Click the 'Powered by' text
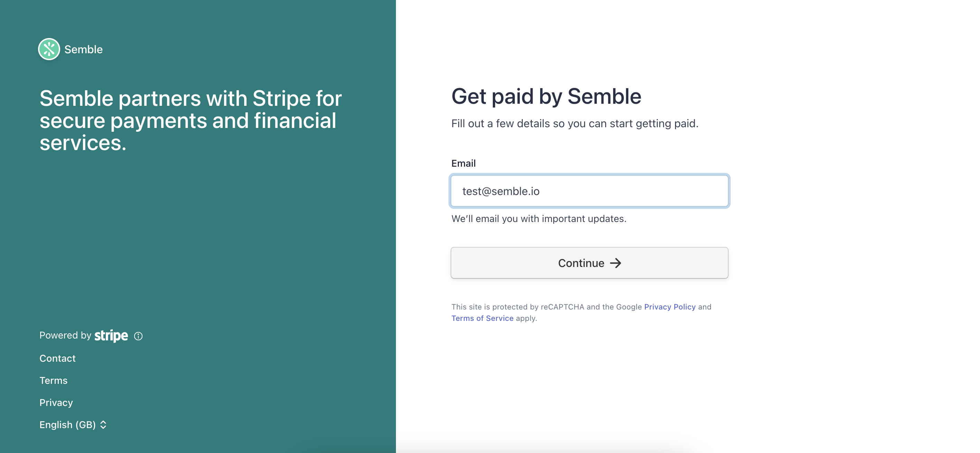This screenshot has width=980, height=453. (x=65, y=335)
